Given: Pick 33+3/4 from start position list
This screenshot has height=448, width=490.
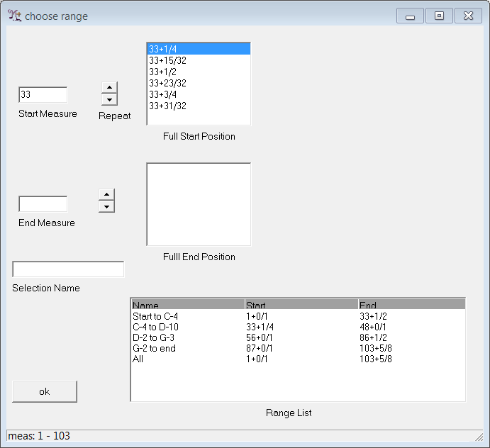Looking at the screenshot, I should coord(199,94).
